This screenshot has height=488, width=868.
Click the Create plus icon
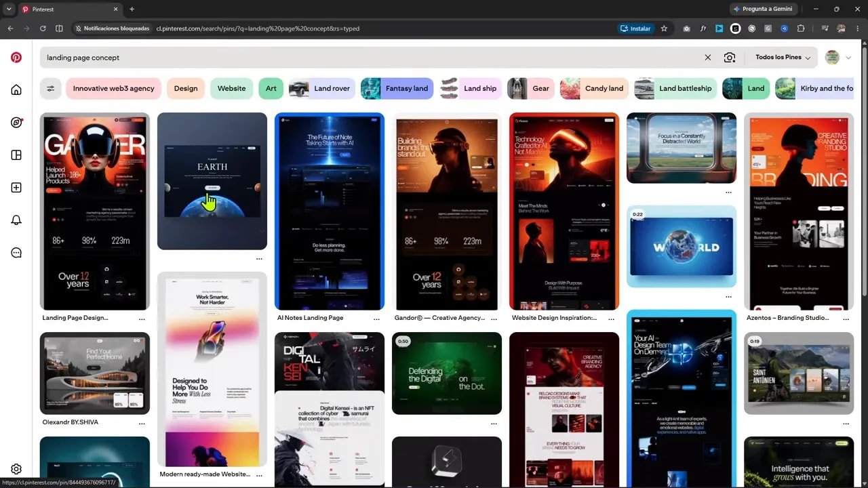coord(16,187)
